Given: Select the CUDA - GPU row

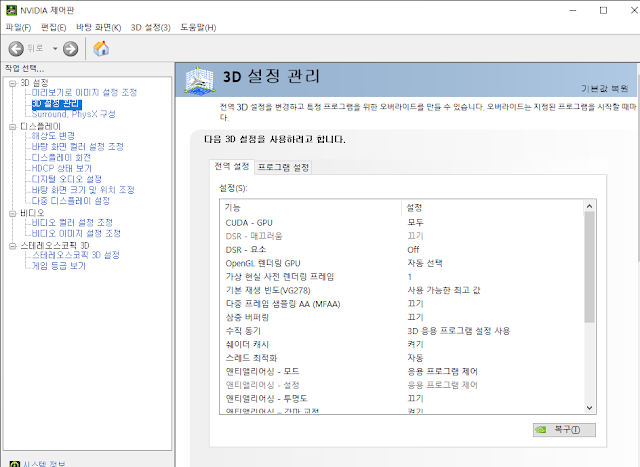Looking at the screenshot, I should tap(402, 223).
